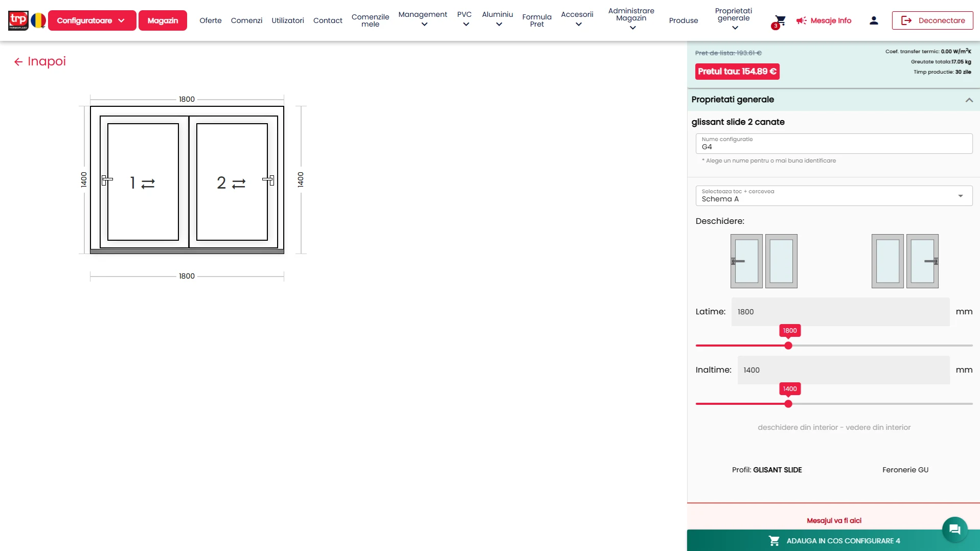The height and width of the screenshot is (551, 980).
Task: Collapse the Proprietati generale panel
Action: (x=969, y=100)
